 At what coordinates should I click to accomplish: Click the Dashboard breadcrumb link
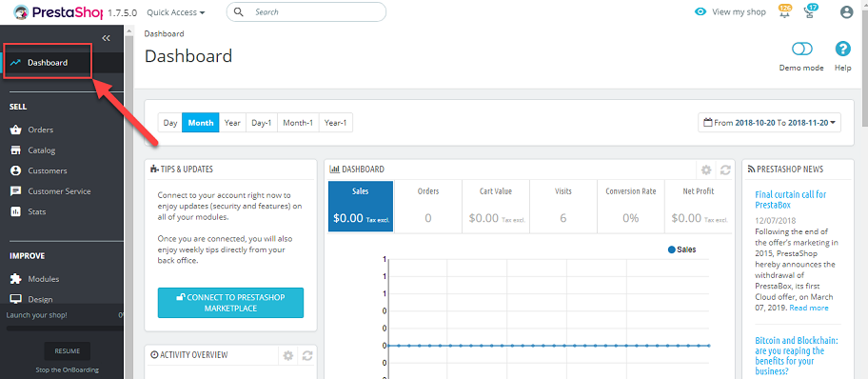click(164, 33)
